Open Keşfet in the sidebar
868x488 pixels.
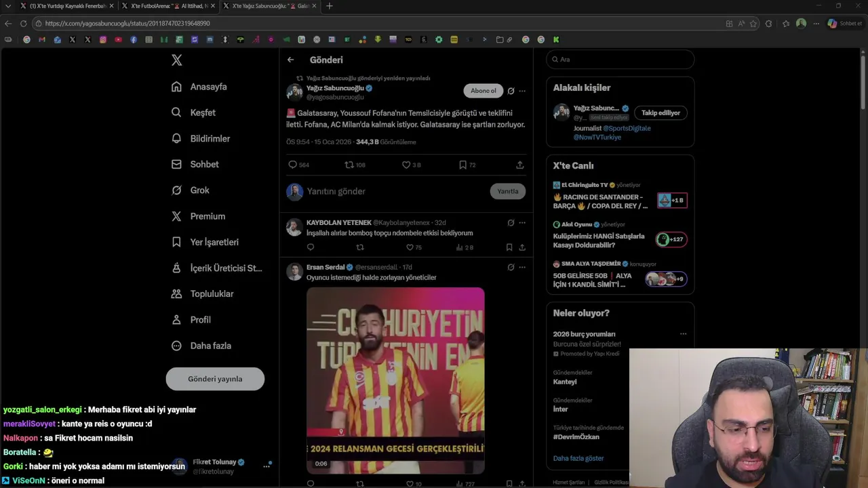[x=193, y=113]
